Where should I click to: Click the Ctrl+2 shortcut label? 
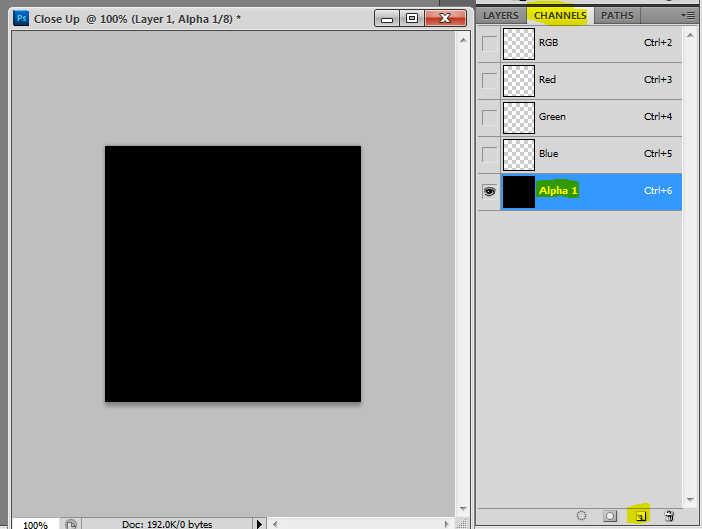(658, 43)
